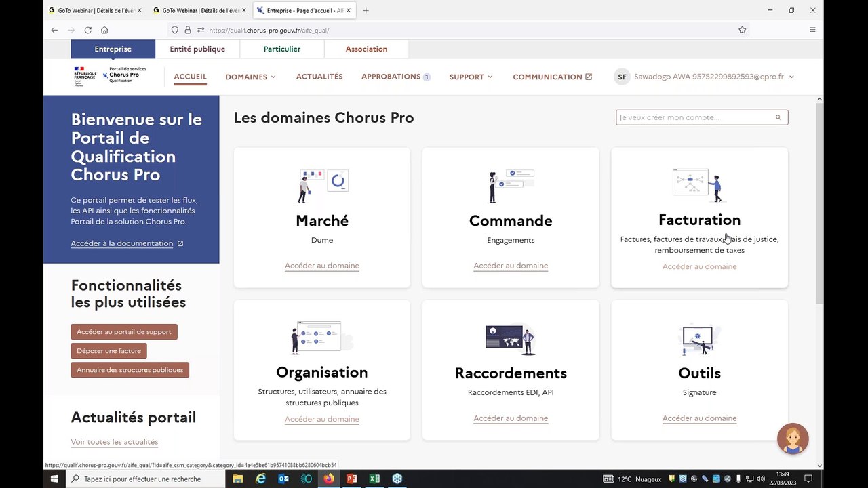Click the padlock site security icon
Image resolution: width=868 pixels, height=488 pixels.
[188, 30]
